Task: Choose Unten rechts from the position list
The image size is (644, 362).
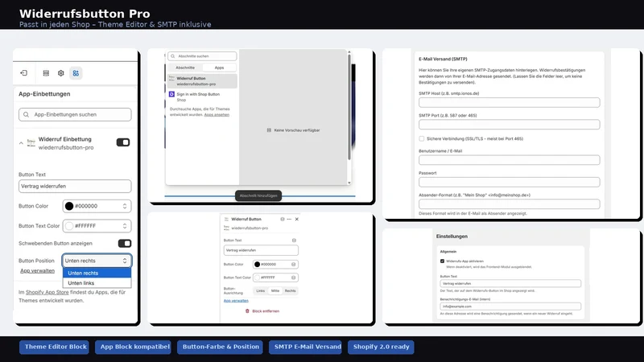Action: coord(97,273)
